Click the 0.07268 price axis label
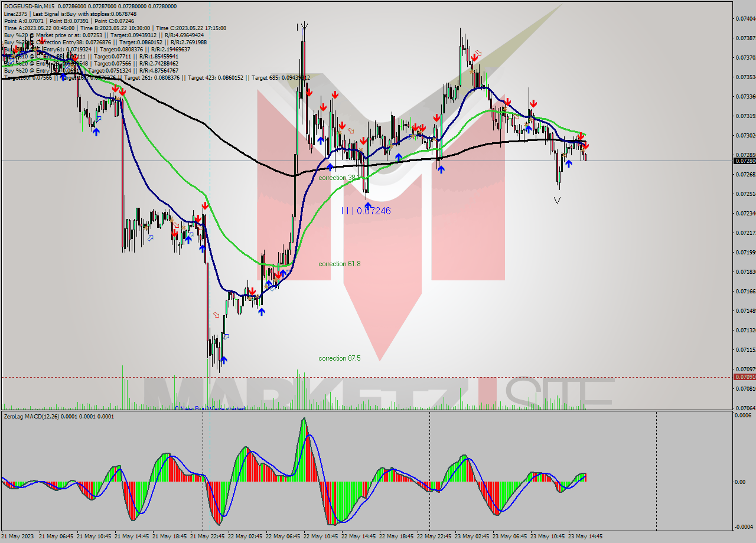The image size is (756, 543). pos(745,174)
